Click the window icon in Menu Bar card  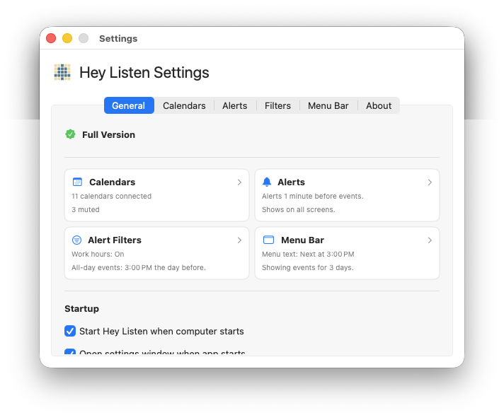tap(268, 240)
